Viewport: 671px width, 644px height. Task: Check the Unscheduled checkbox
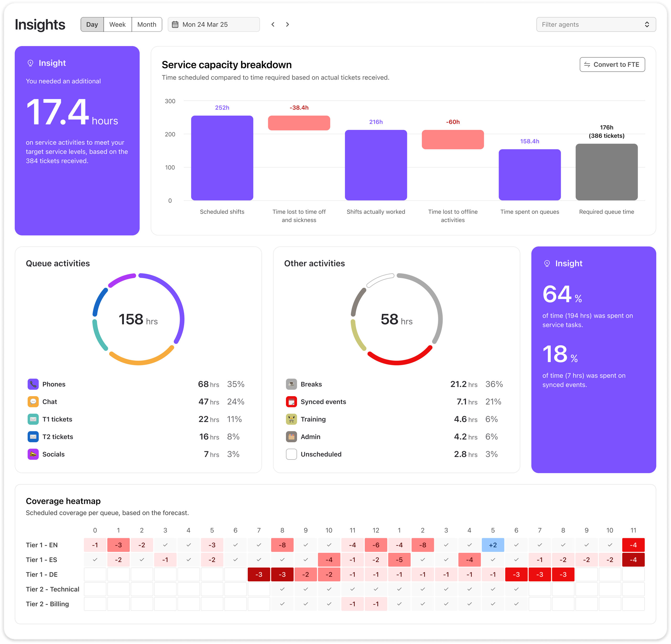pos(291,454)
